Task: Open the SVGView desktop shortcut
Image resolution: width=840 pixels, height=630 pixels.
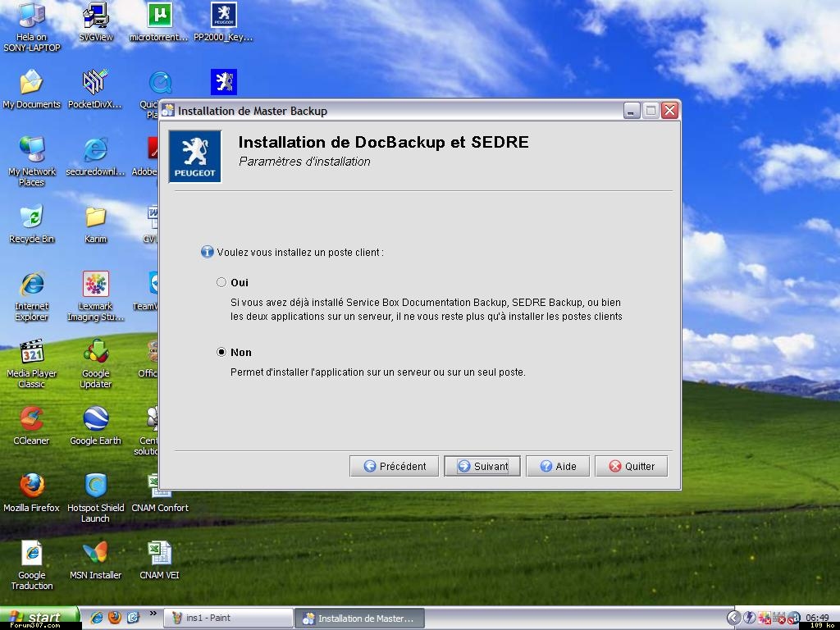Action: (96, 22)
